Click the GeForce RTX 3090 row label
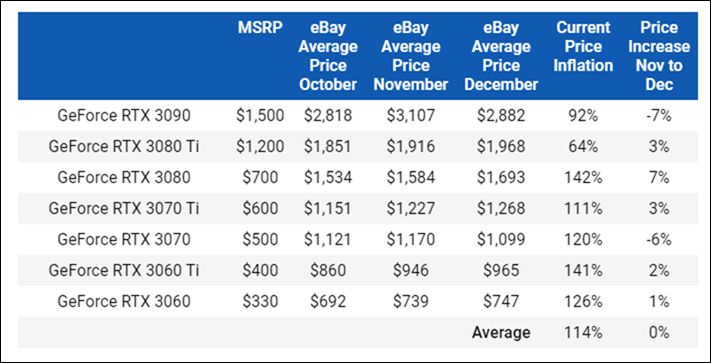 124,116
